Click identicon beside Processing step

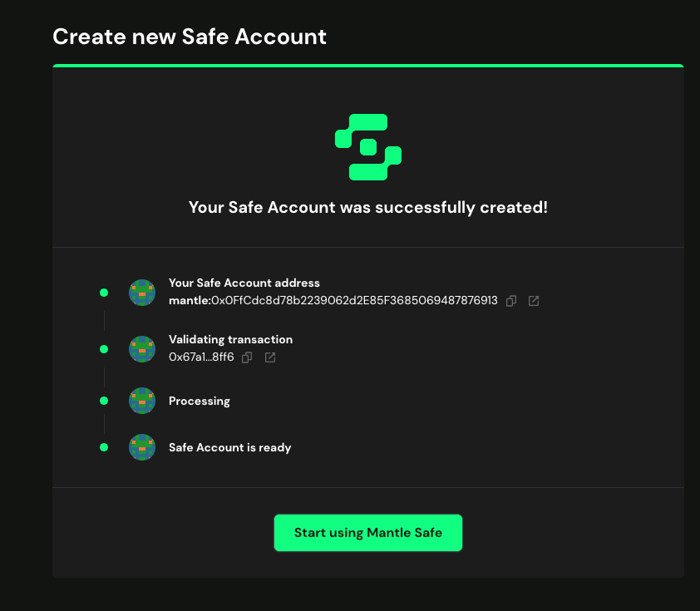142,401
